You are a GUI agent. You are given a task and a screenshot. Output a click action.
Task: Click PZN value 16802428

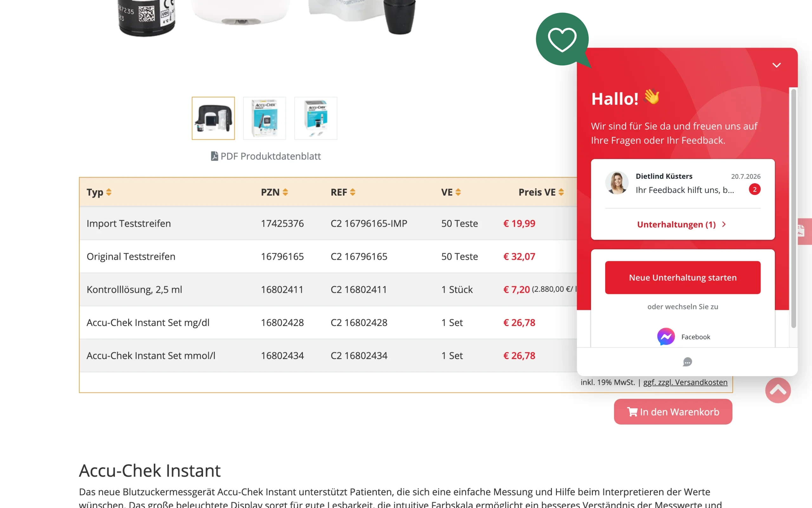point(283,323)
